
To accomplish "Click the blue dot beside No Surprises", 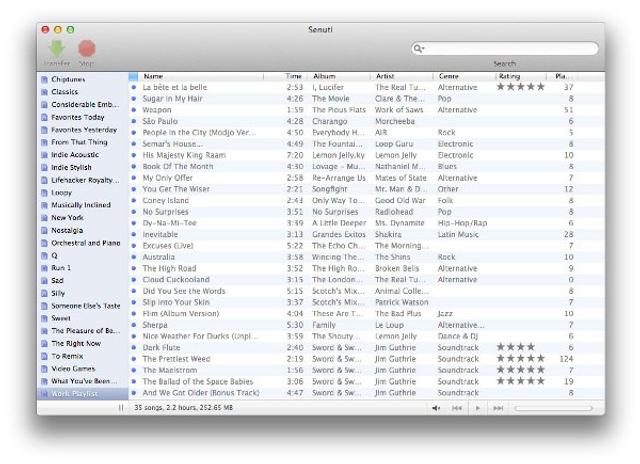I will pyautogui.click(x=134, y=212).
